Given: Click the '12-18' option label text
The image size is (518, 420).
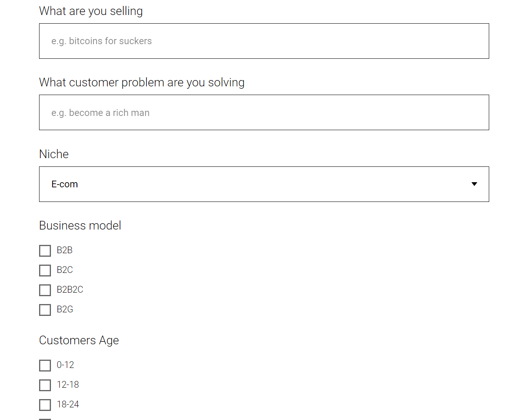Looking at the screenshot, I should (68, 385).
